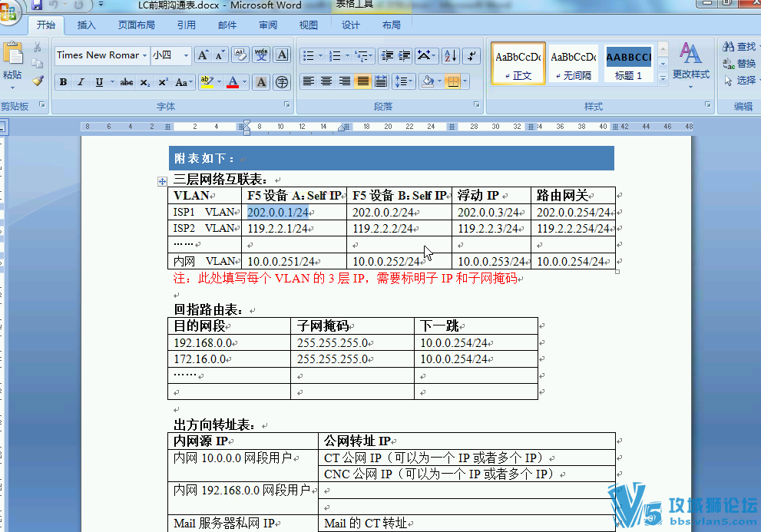Click the Increase Indent icon
The width and height of the screenshot is (761, 532).
(x=404, y=56)
